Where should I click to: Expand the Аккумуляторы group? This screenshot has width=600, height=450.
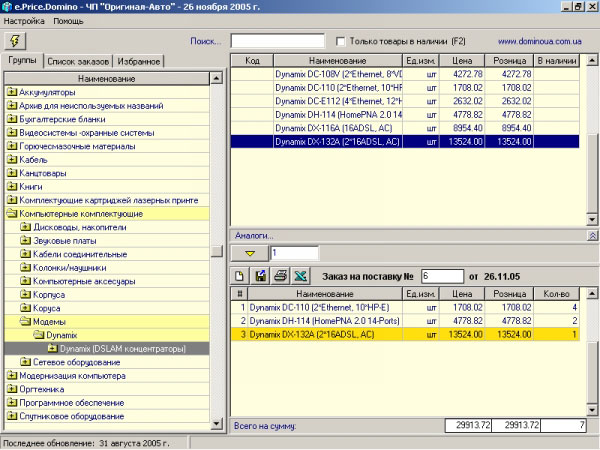pyautogui.click(x=12, y=92)
